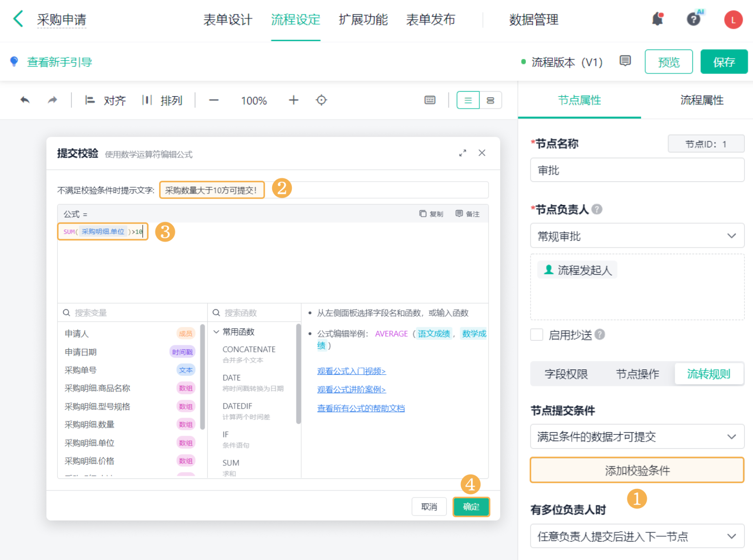Viewport: 753px width, 560px height.
Task: Switch to the 扩展功能 tab
Action: (x=363, y=20)
